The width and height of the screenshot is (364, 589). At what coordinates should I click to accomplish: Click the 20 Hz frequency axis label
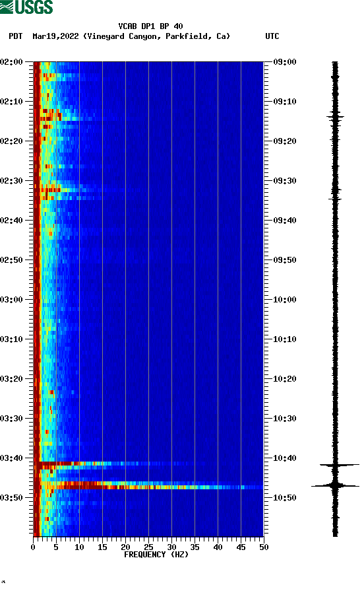pyautogui.click(x=125, y=547)
